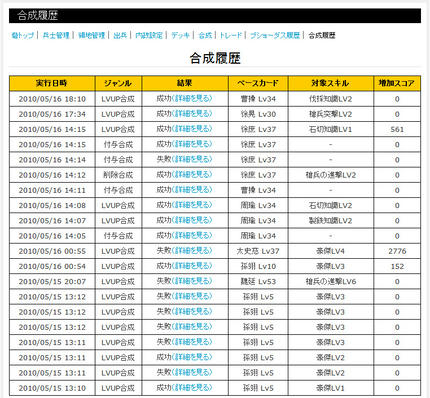Screen dimensions: 430x398
Task: Click the 太史慈 Lv37 base card cell
Action: coord(258,251)
